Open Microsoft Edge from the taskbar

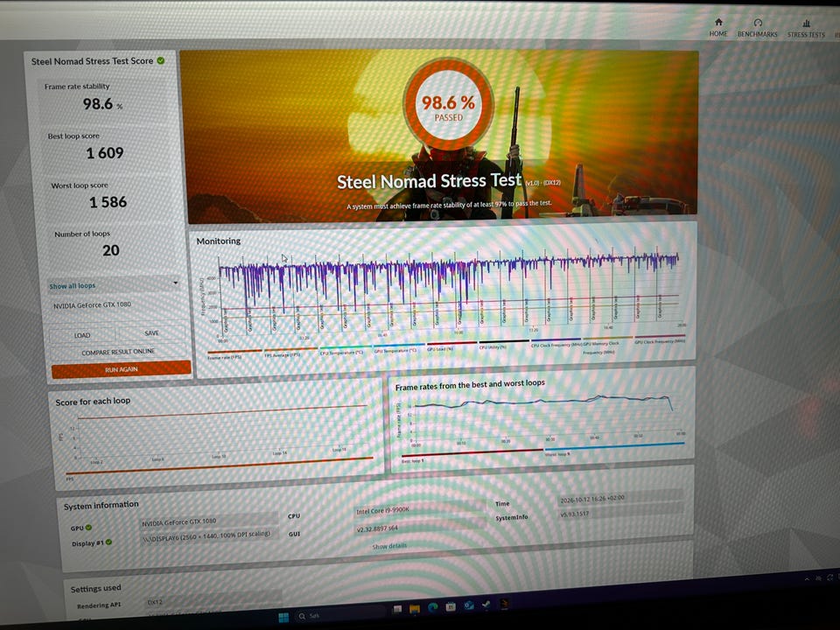432,607
